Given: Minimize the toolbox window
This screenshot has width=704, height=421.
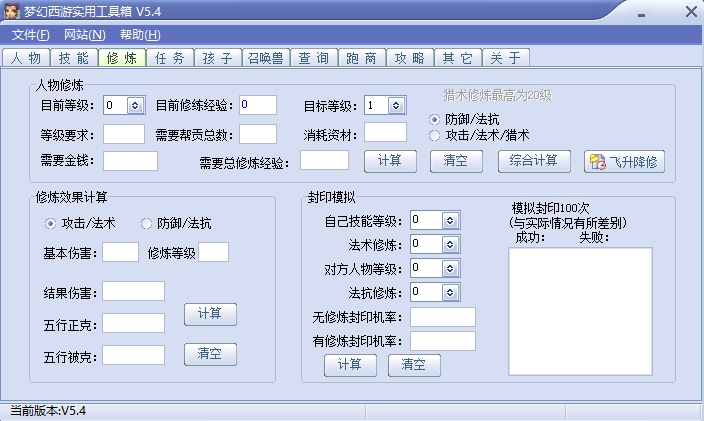Looking at the screenshot, I should [x=641, y=15].
